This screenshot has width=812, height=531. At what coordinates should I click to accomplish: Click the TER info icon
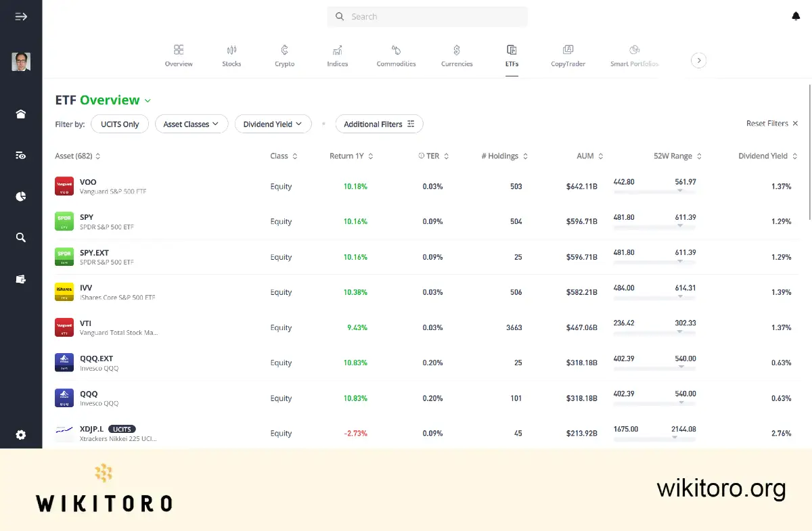[x=421, y=156]
